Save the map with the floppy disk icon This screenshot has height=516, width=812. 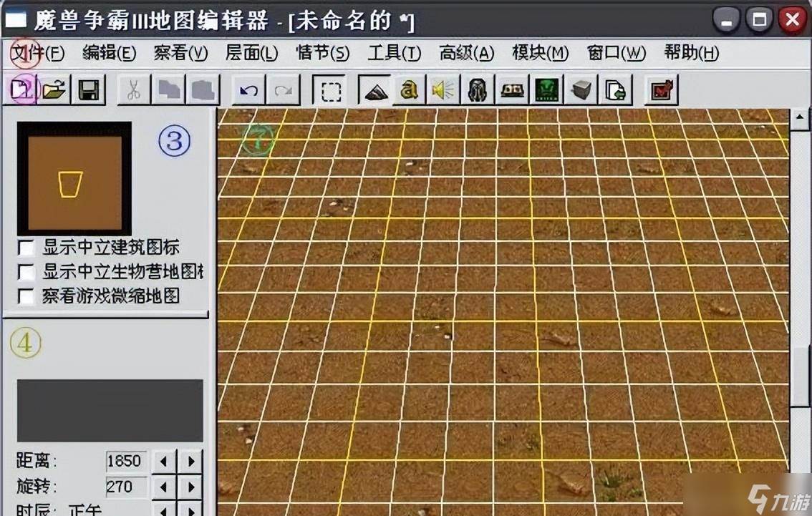pyautogui.click(x=89, y=91)
